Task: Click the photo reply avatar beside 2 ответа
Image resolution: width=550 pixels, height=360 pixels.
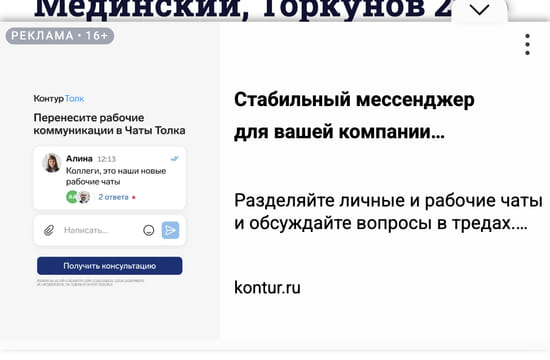Action: tap(84, 197)
